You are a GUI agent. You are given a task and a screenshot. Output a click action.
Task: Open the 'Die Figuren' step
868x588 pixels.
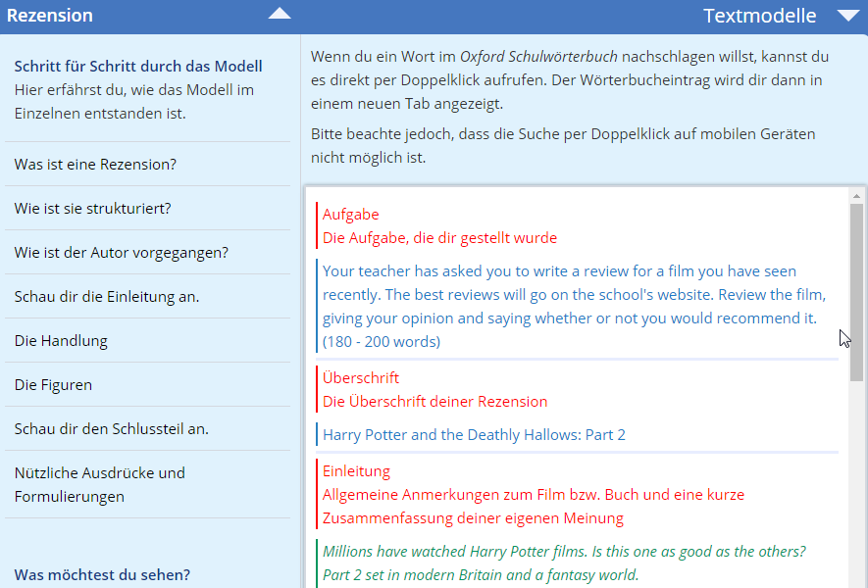pyautogui.click(x=53, y=384)
